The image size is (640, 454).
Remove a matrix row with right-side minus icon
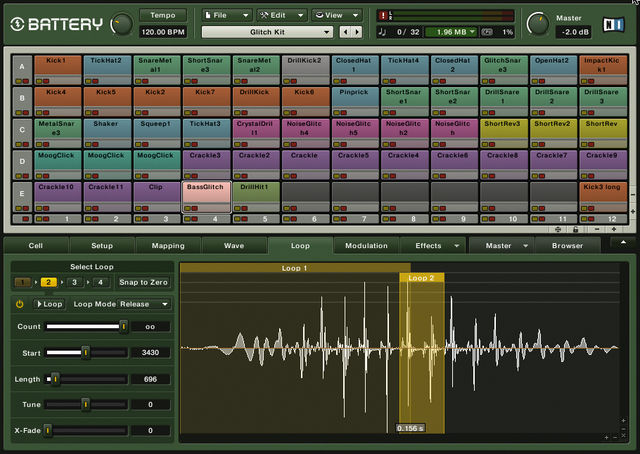[x=633, y=195]
